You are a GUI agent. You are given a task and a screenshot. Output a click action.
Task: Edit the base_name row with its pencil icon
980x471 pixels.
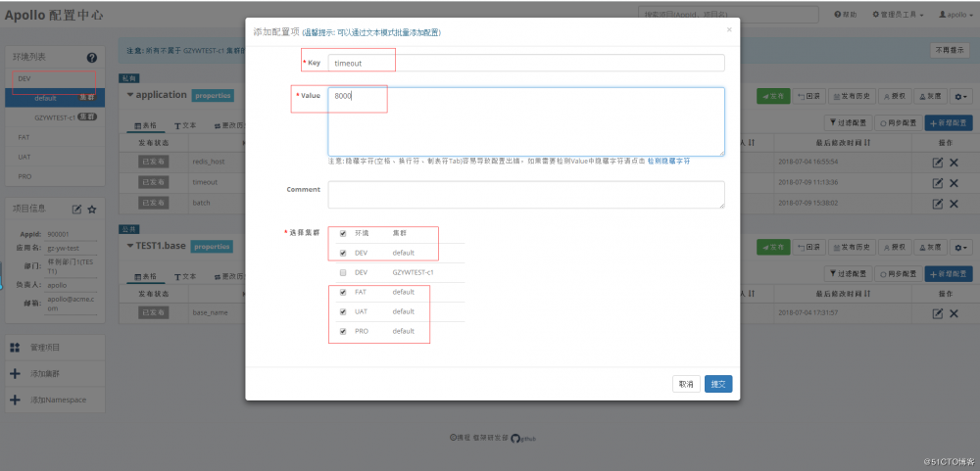pos(938,313)
